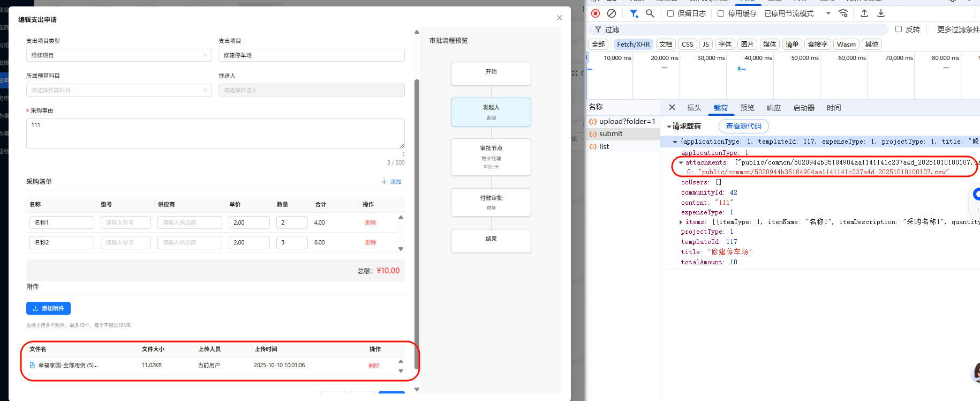980x401 pixels.
Task: Enable the 保留日志 checkbox
Action: click(x=670, y=13)
